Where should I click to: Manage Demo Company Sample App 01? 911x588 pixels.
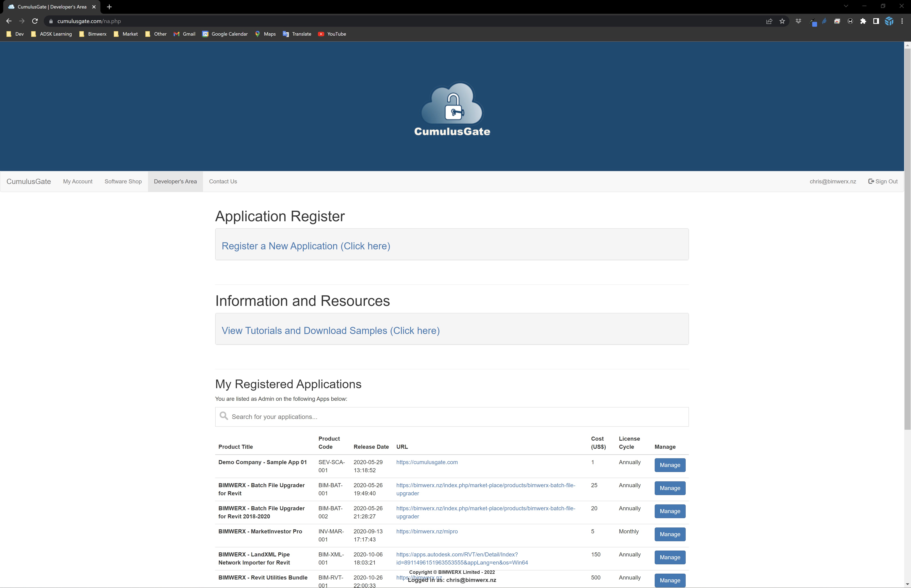pos(670,465)
